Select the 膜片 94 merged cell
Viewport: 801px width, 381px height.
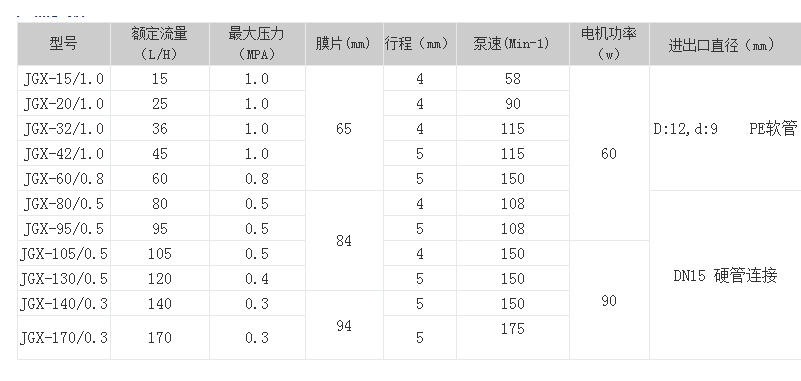pos(344,325)
